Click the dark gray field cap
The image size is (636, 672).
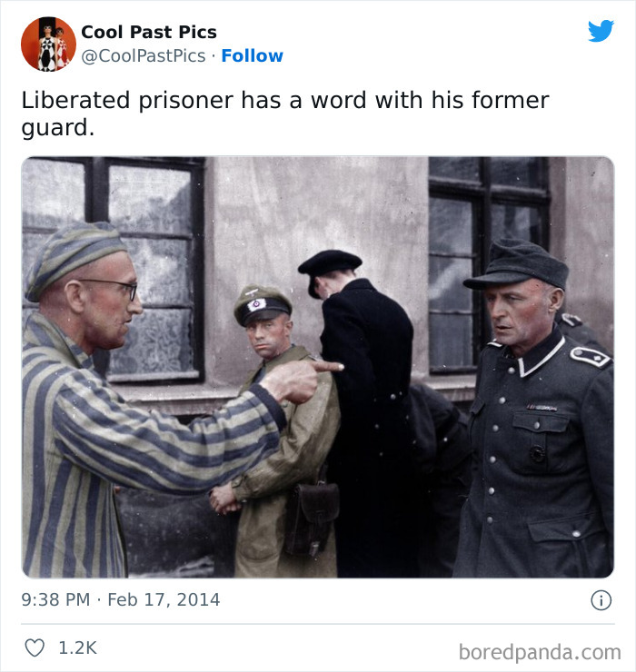click(516, 263)
